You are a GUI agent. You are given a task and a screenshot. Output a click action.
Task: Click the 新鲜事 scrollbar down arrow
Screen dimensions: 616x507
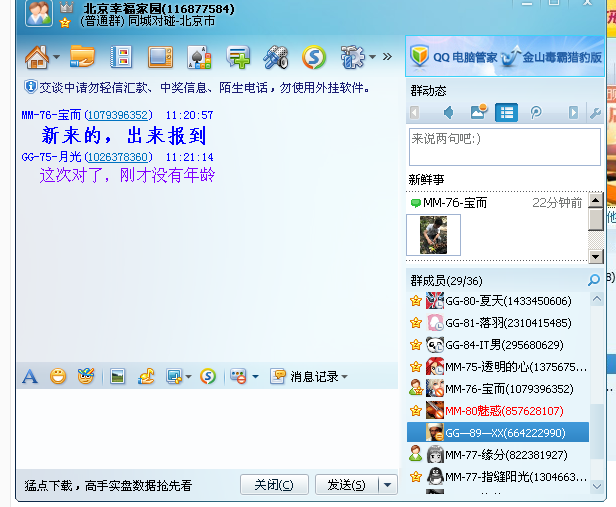596,256
